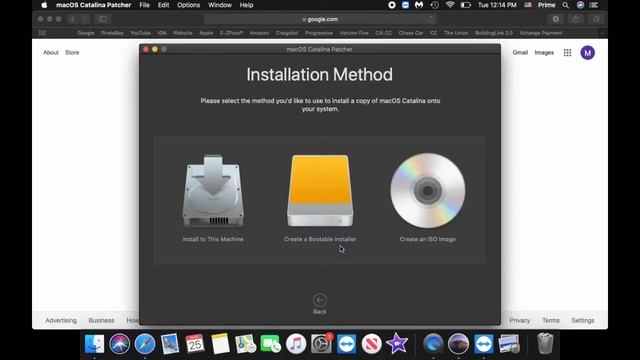Click the Prime user name in menu bar
The width and height of the screenshot is (640, 360).
point(547,5)
